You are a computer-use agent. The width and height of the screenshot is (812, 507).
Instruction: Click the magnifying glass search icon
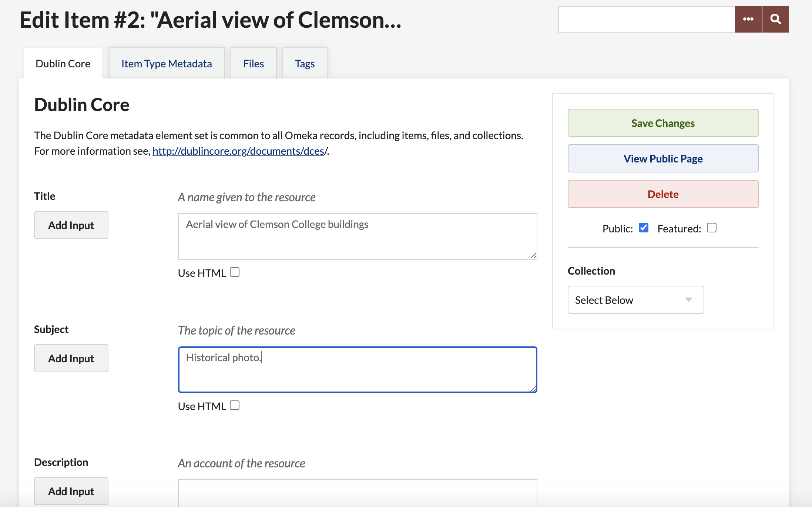click(775, 19)
